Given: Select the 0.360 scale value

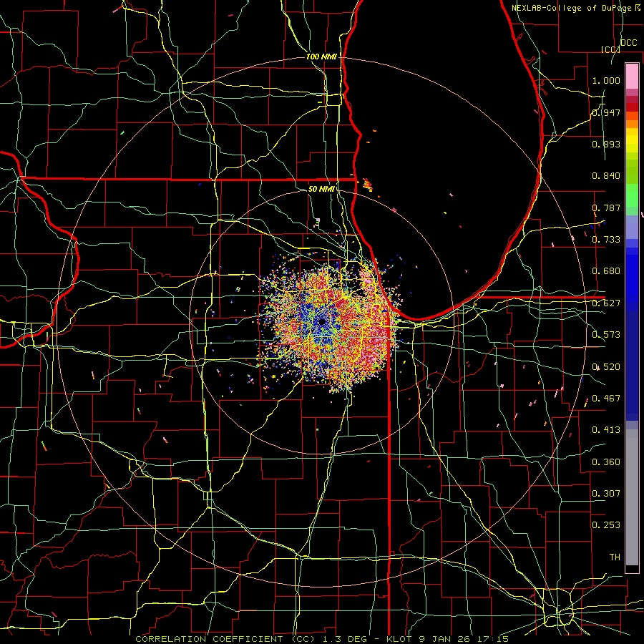Looking at the screenshot, I should [x=606, y=462].
